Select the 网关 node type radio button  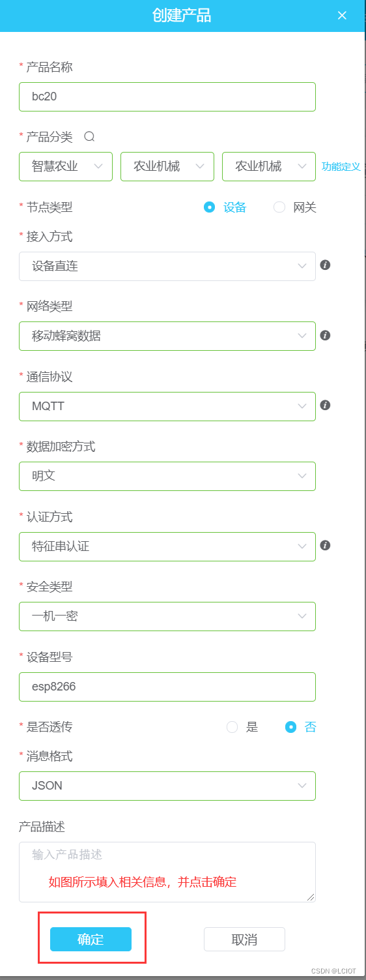(279, 207)
